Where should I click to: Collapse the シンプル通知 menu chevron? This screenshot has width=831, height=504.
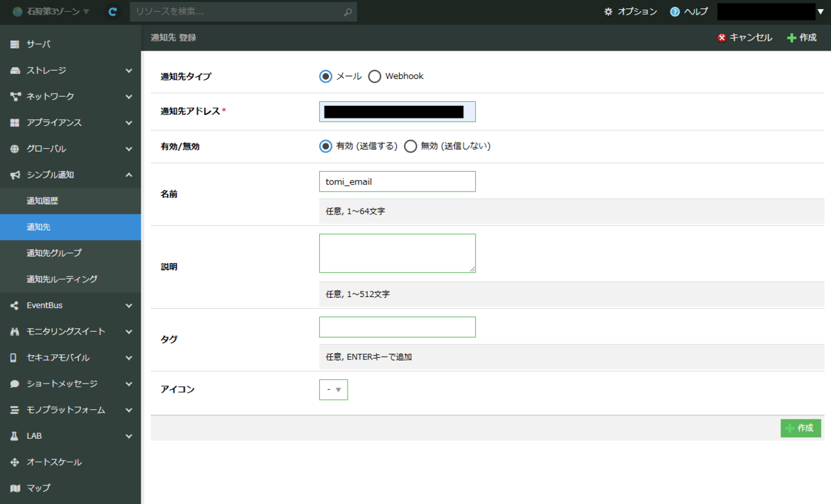pyautogui.click(x=129, y=175)
